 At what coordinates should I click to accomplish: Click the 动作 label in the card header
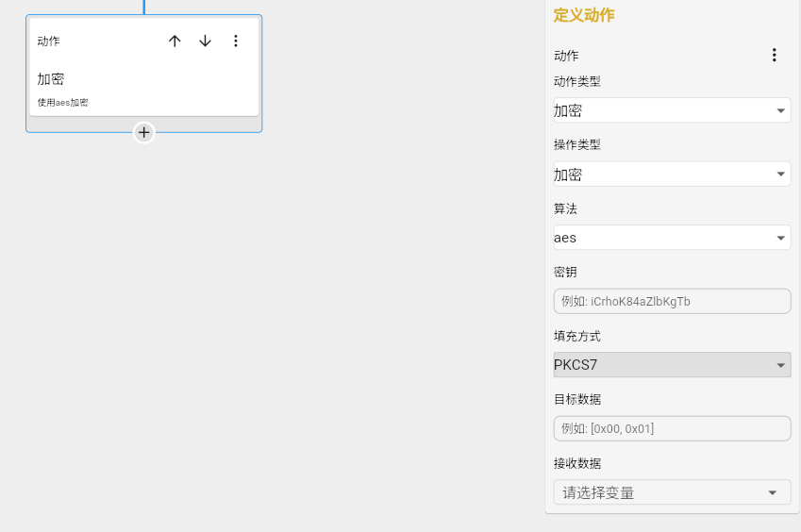(48, 41)
